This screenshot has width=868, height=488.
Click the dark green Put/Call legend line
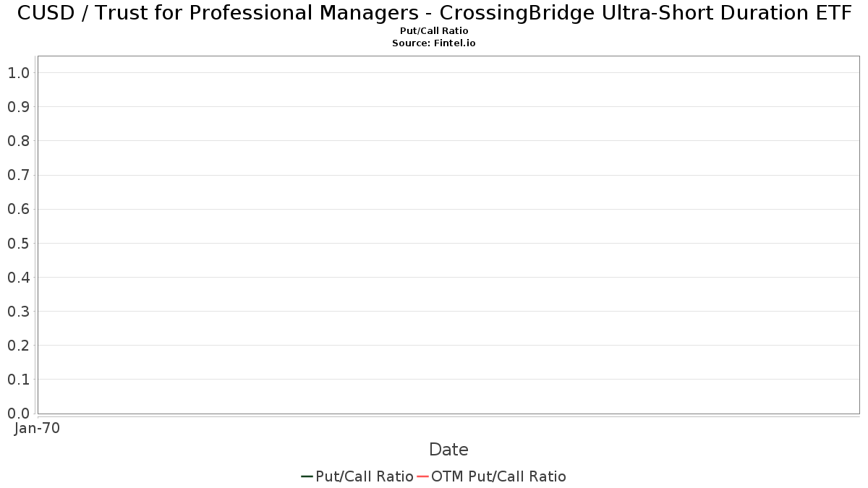tap(307, 476)
